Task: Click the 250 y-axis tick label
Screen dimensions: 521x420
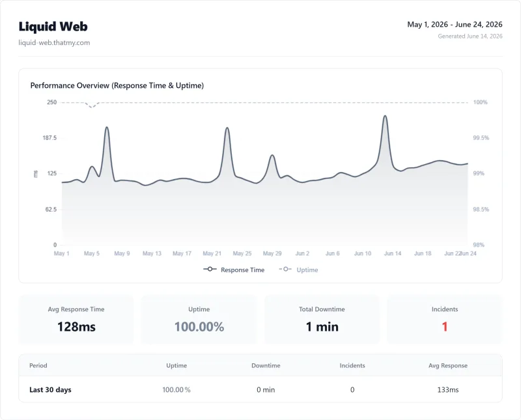Action: point(52,102)
